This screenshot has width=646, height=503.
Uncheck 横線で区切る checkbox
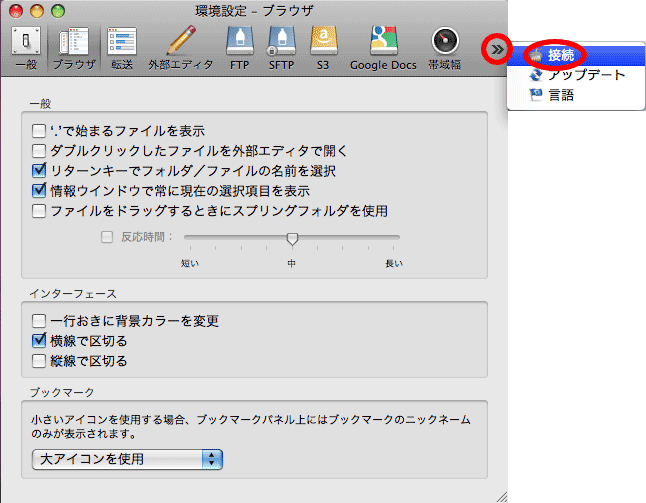tap(39, 341)
